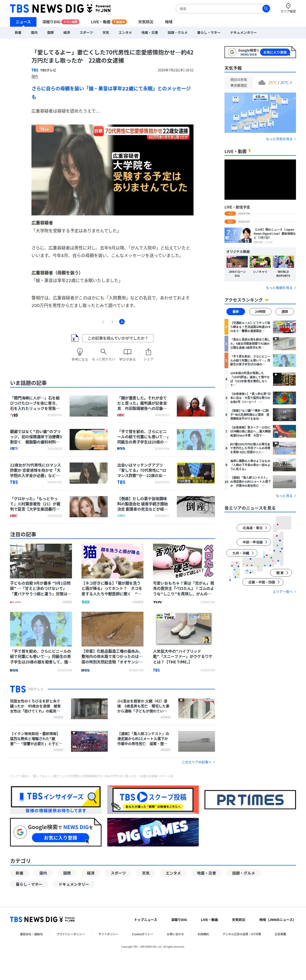Click 話題・グルメ category chip at bottom
306x980 pixels.
click(x=244, y=873)
